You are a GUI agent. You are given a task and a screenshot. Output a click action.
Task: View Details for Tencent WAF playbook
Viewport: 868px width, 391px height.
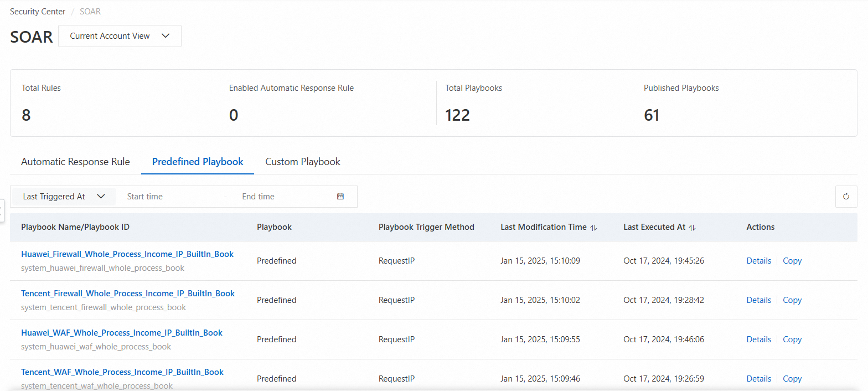pos(758,379)
